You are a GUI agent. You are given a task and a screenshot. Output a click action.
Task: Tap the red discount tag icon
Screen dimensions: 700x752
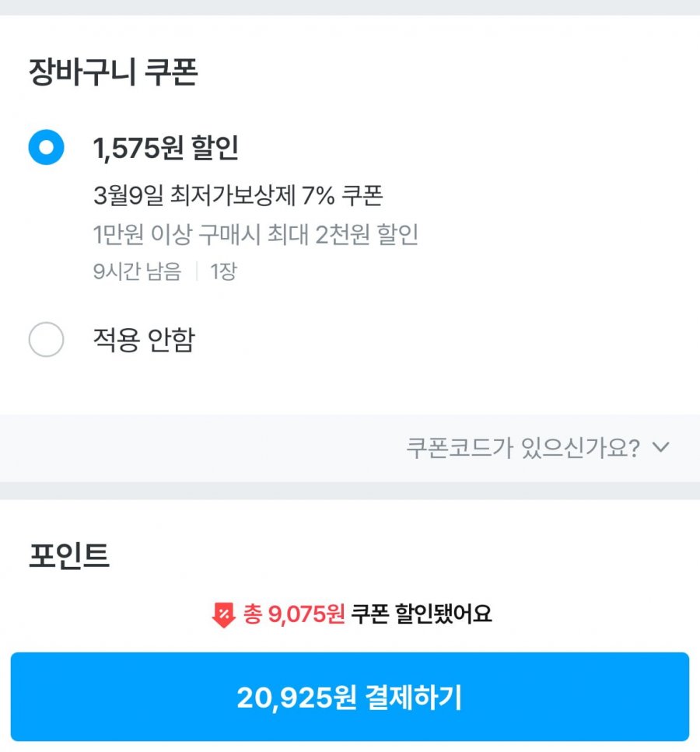coord(223,614)
